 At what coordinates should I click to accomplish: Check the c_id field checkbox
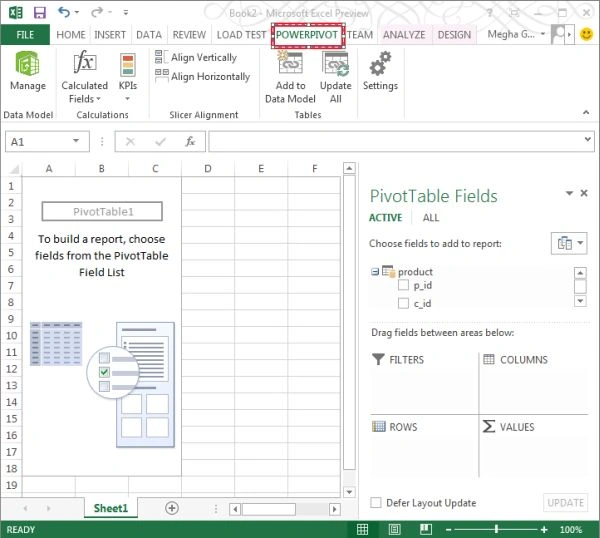pyautogui.click(x=403, y=303)
